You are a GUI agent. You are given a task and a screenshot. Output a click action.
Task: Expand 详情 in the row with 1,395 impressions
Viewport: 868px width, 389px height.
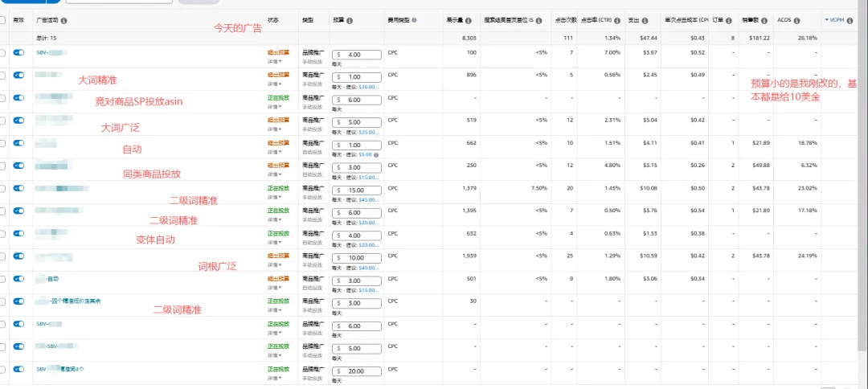(275, 219)
